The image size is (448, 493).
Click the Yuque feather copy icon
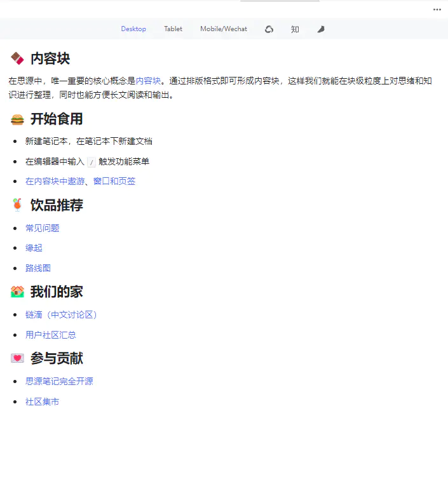pos(321,29)
